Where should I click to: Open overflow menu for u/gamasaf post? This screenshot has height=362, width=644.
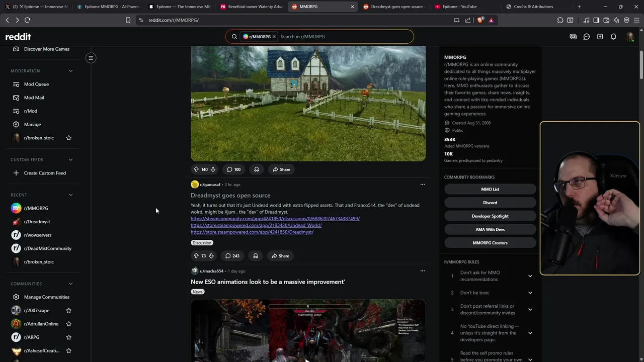point(423,185)
